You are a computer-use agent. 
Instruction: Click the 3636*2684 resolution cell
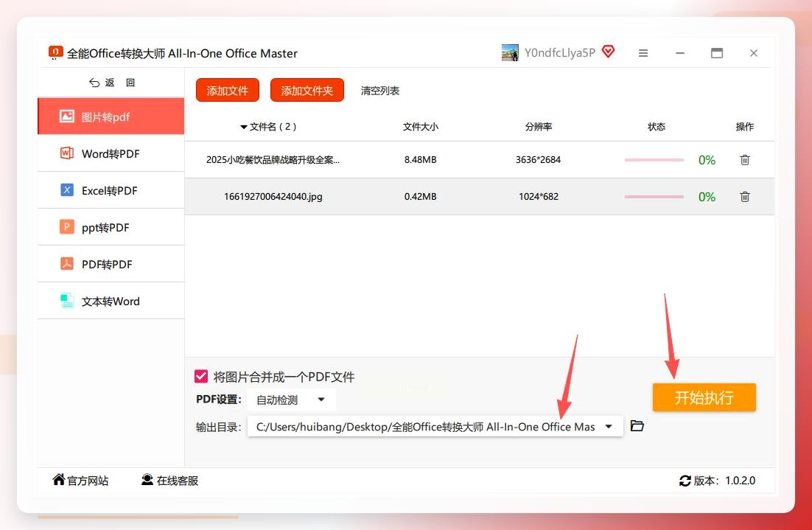[538, 159]
